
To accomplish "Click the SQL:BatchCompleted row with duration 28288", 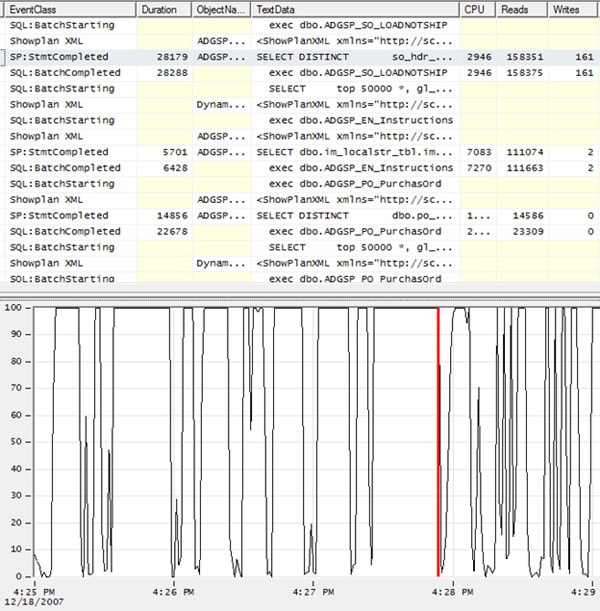I will [x=302, y=73].
